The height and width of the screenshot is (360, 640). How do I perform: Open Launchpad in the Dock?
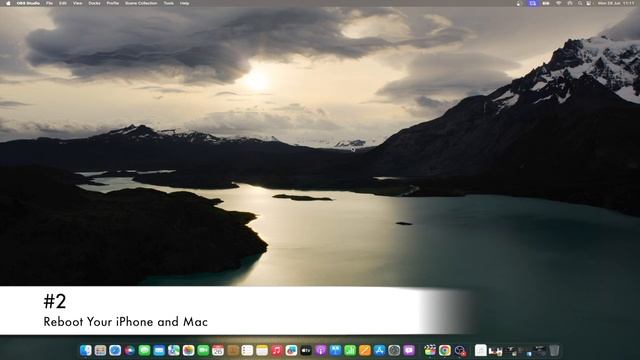[100, 350]
